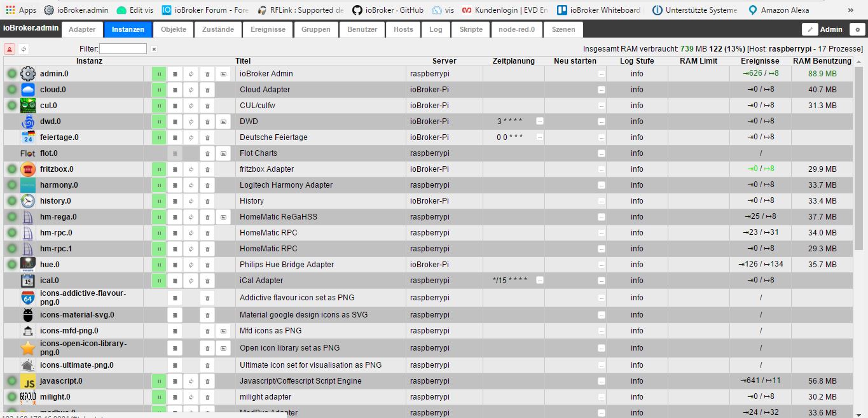Refresh the instances list
868x418 pixels.
[24, 49]
